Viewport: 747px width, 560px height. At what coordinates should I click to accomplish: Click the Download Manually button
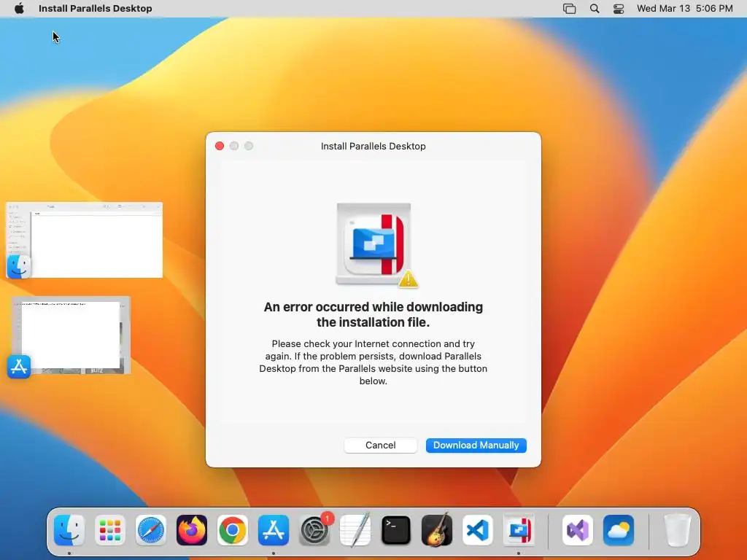(476, 446)
